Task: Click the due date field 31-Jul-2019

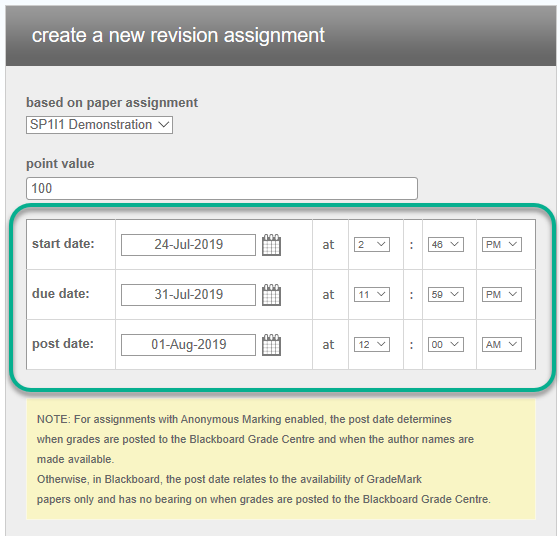Action: pyautogui.click(x=188, y=295)
